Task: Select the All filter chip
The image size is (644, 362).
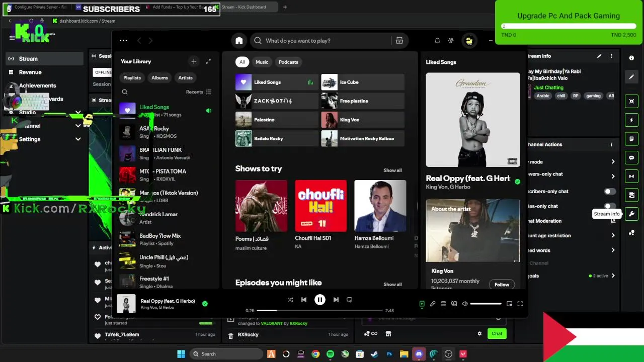Action: pos(242,62)
